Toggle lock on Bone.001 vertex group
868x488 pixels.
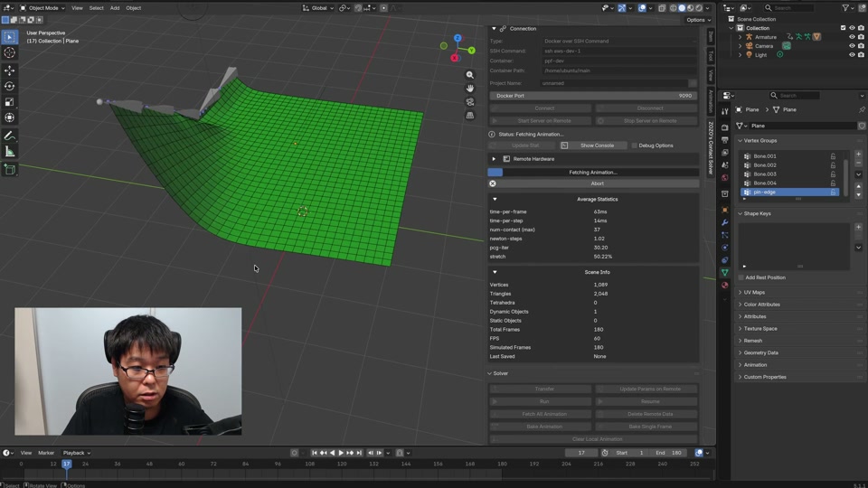coord(833,156)
